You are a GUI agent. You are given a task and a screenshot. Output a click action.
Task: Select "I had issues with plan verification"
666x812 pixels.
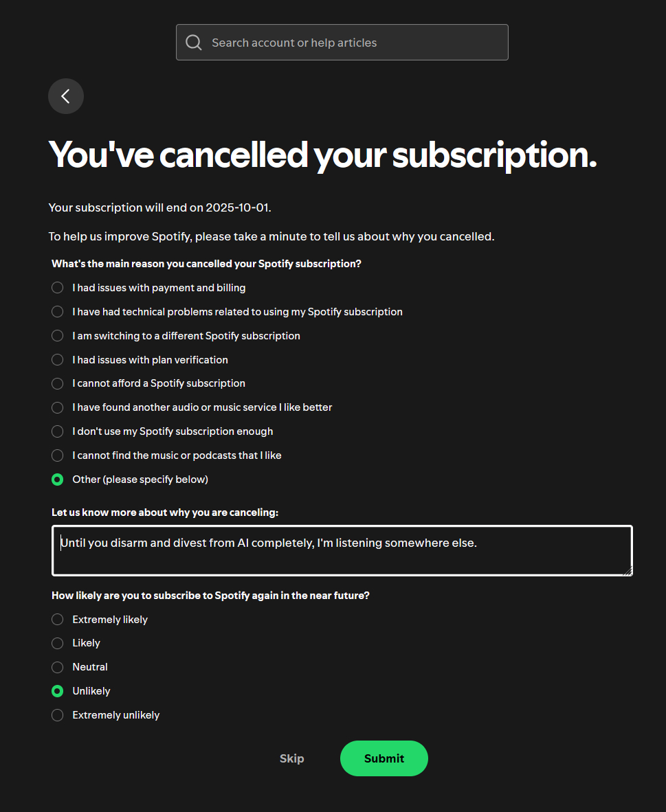coord(58,360)
